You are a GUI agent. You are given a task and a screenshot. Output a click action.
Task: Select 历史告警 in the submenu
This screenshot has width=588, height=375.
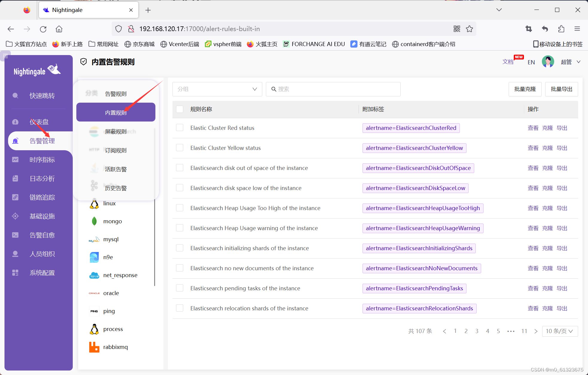pyautogui.click(x=116, y=188)
